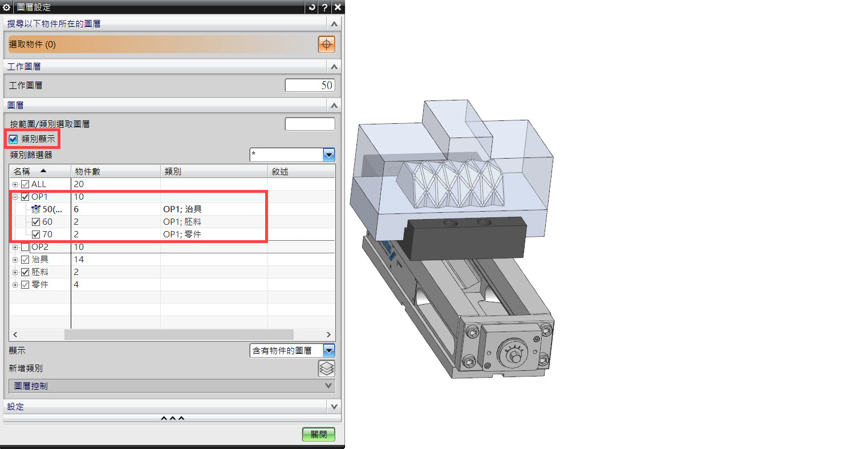
Task: Click the object count 4 in 零件 row
Action: tap(76, 285)
